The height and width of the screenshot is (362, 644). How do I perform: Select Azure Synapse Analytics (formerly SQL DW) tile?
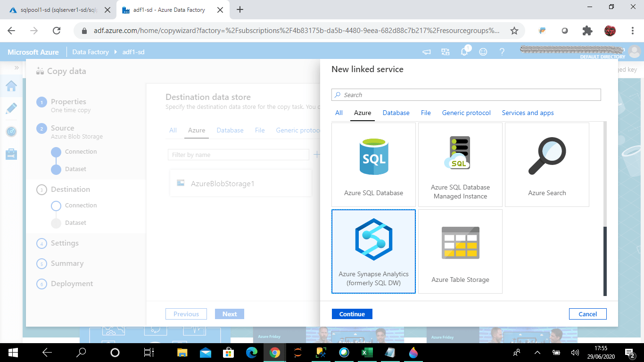click(x=373, y=251)
